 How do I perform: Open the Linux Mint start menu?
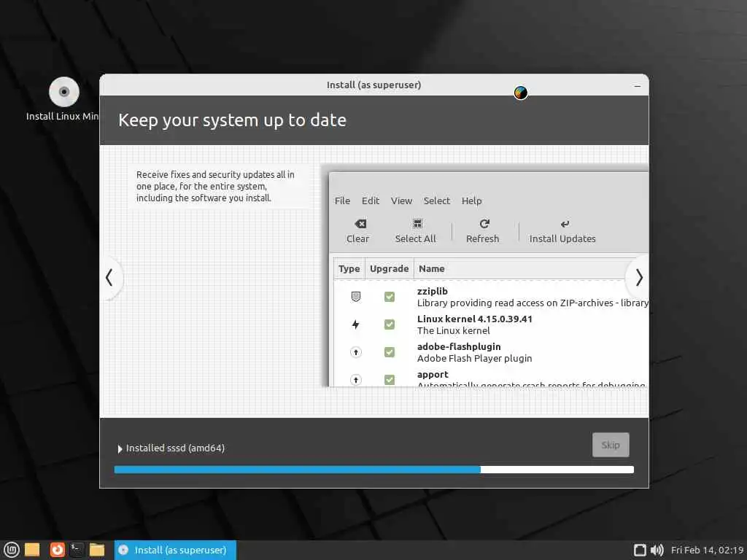click(12, 550)
